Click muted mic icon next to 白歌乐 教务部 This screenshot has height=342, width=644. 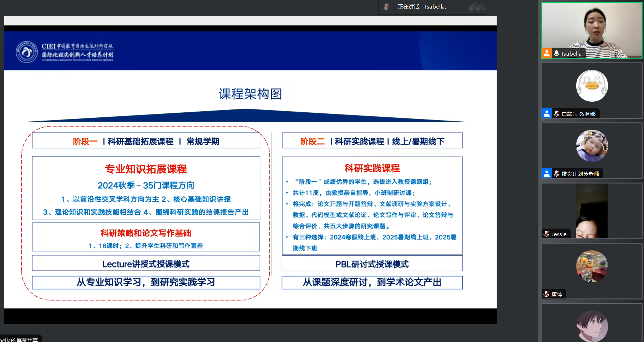[x=556, y=114]
